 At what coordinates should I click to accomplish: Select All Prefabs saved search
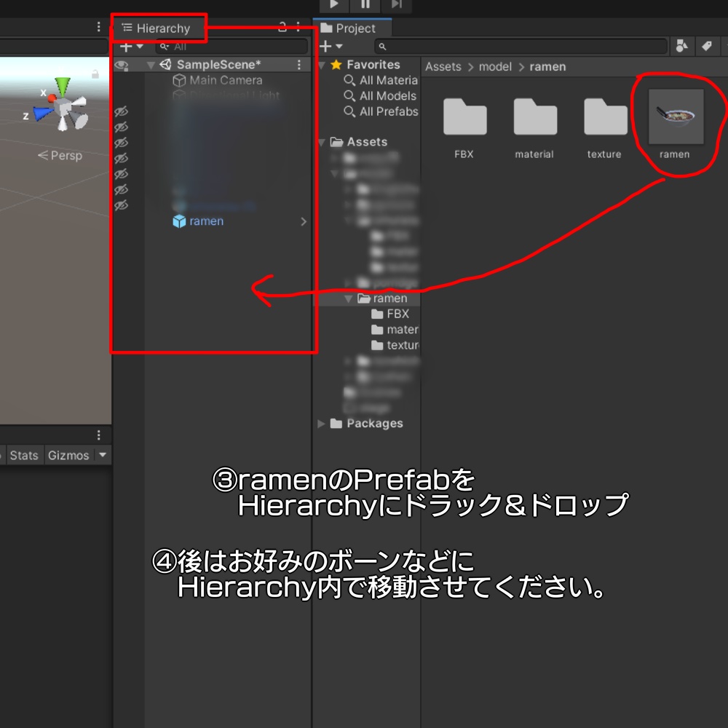[x=381, y=111]
